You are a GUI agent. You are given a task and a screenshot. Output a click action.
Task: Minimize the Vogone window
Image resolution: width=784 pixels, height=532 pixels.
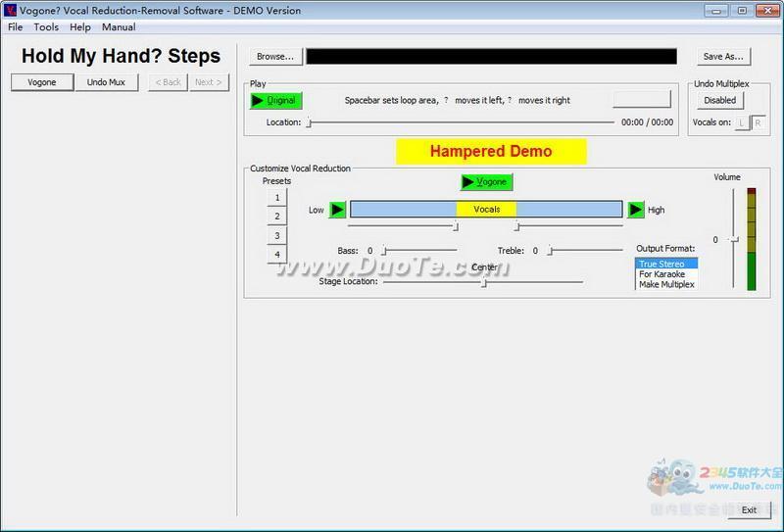(716, 11)
